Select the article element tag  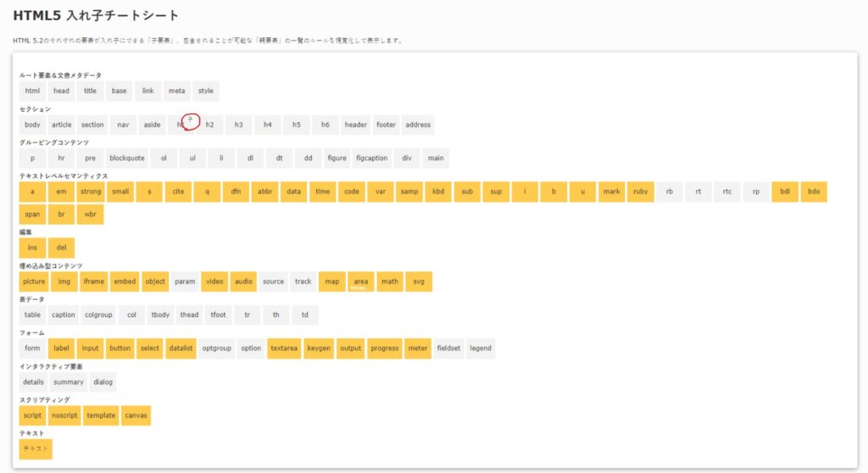click(x=62, y=125)
